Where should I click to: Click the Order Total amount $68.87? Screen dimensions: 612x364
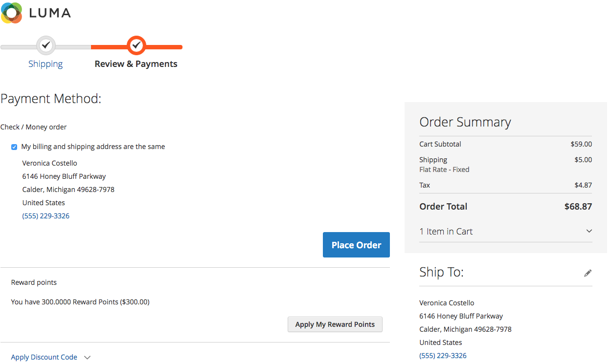(x=578, y=207)
